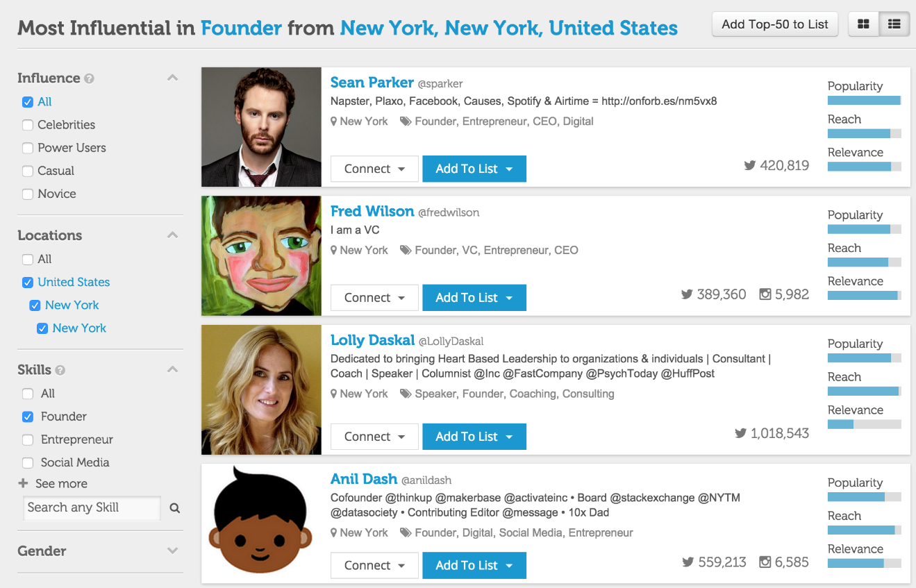Switch to list view layout icon

point(894,24)
